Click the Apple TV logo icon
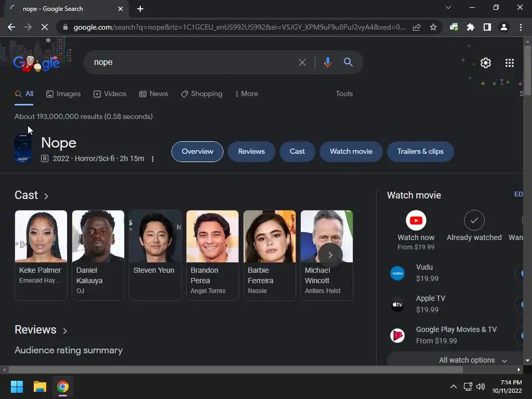The width and height of the screenshot is (532, 399). tap(397, 304)
